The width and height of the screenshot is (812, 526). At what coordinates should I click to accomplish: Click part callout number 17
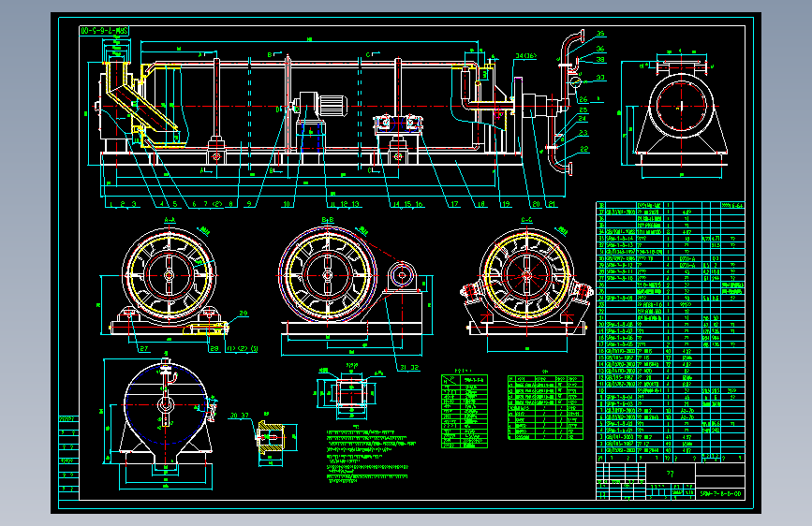click(x=454, y=204)
